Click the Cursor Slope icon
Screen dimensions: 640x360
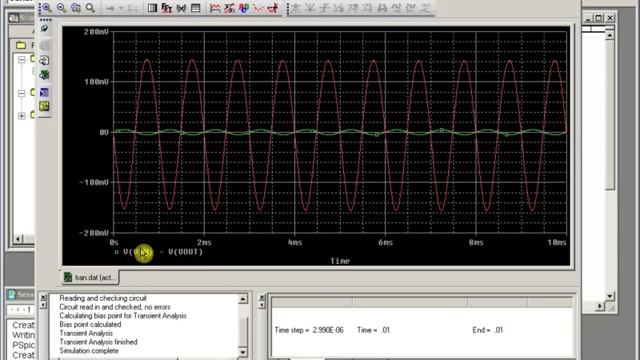(x=325, y=8)
